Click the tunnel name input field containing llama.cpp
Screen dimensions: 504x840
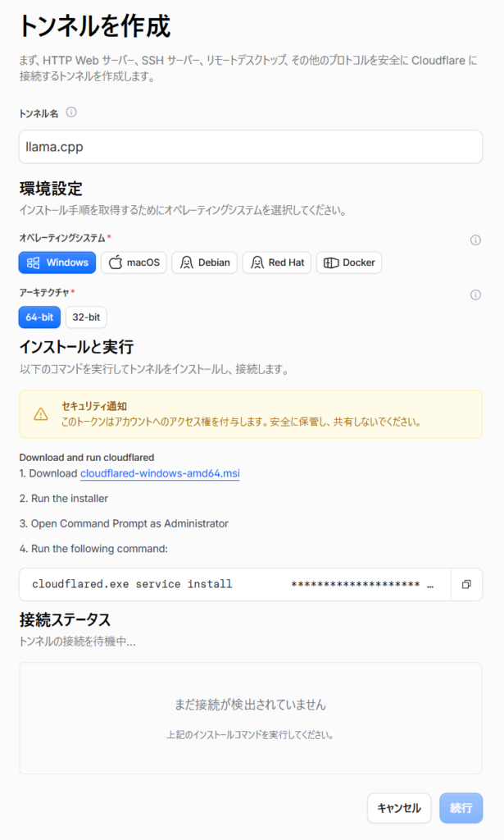pyautogui.click(x=251, y=147)
